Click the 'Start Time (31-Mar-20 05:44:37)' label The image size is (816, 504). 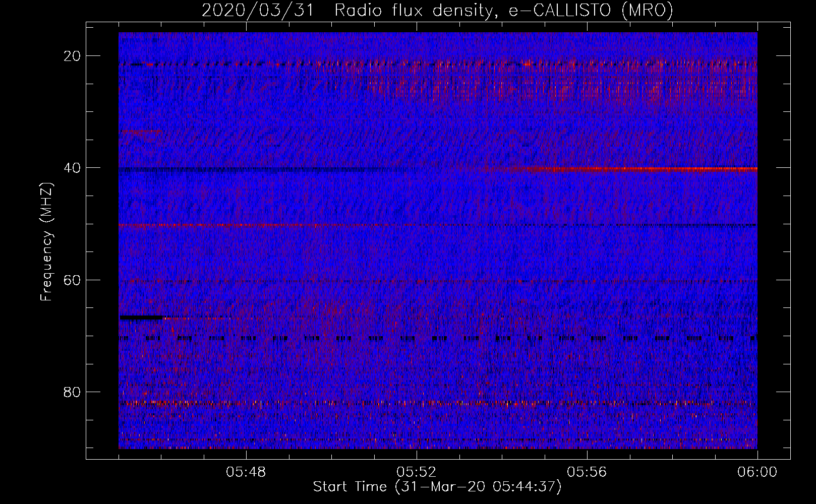[437, 487]
